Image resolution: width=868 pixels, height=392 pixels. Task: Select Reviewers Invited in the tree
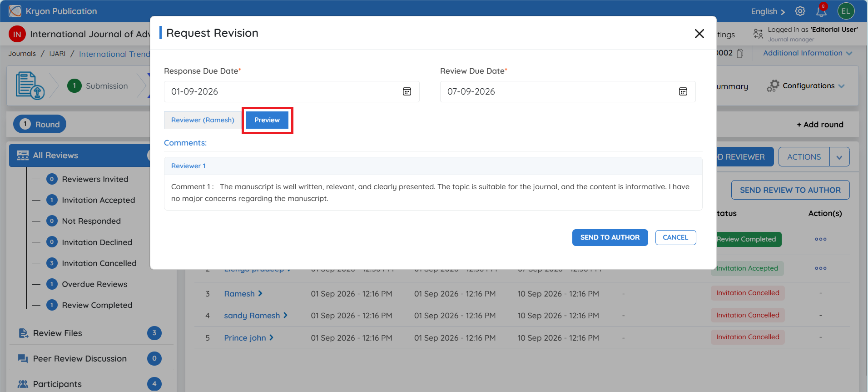tap(95, 179)
